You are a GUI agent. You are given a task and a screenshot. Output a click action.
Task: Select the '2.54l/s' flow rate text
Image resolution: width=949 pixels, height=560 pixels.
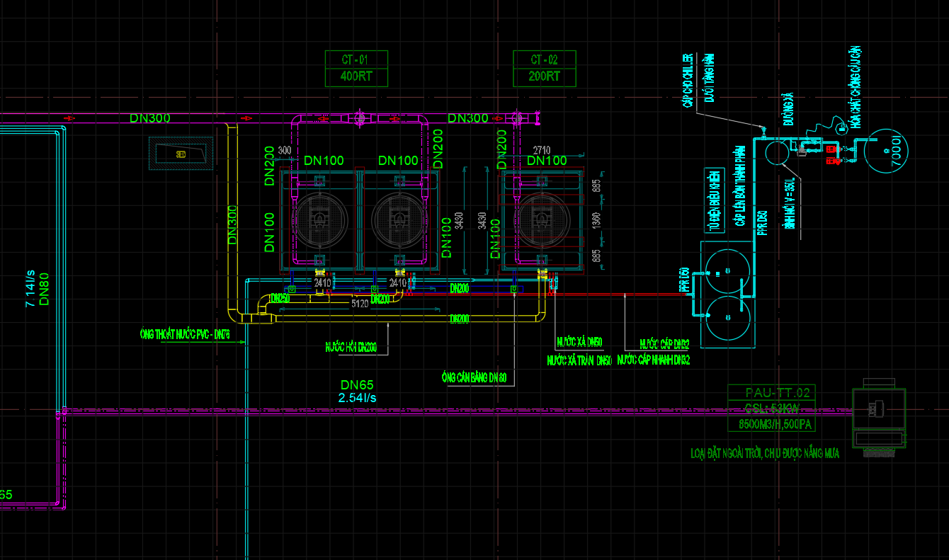click(x=357, y=399)
